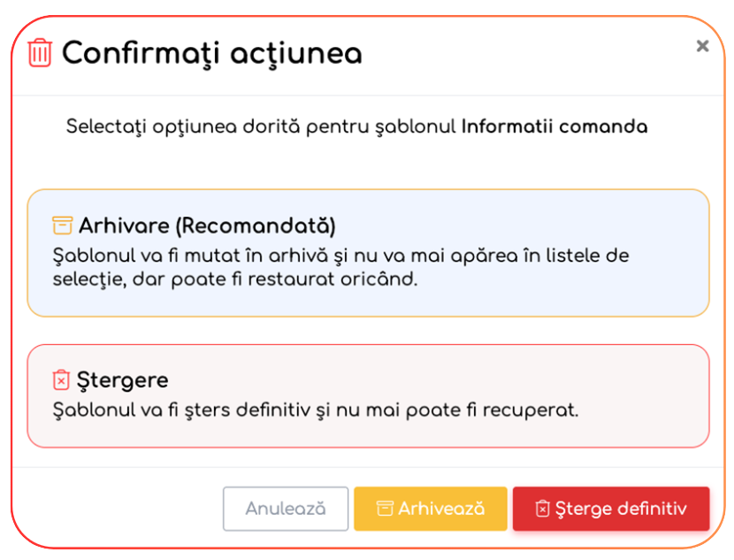The width and height of the screenshot is (734, 560).
Task: Click the Arhivare (Recomandată) heading text
Action: pyautogui.click(x=207, y=225)
